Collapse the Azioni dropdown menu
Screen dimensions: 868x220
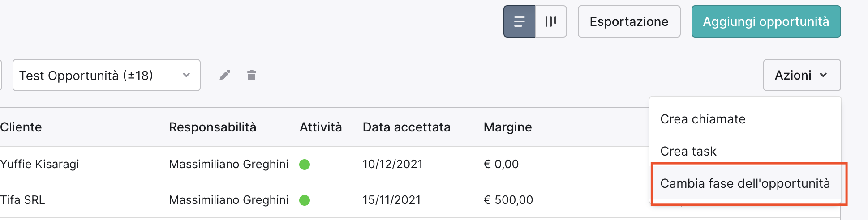tap(802, 75)
